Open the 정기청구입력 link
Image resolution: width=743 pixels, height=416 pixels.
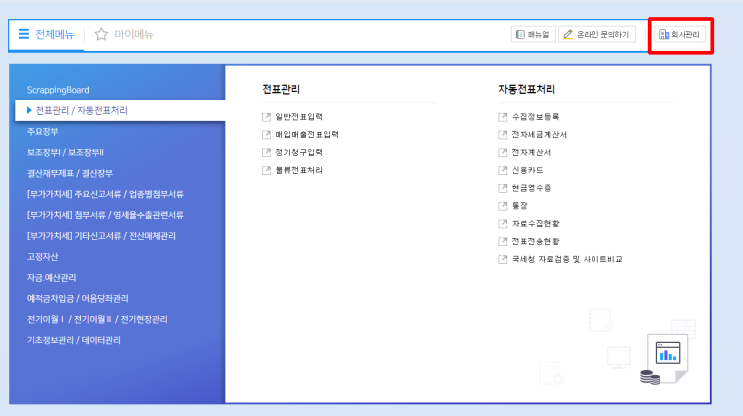[299, 153]
